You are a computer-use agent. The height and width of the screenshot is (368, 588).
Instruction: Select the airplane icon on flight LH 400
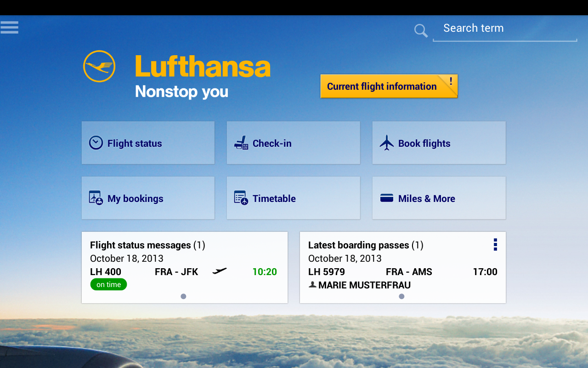220,271
